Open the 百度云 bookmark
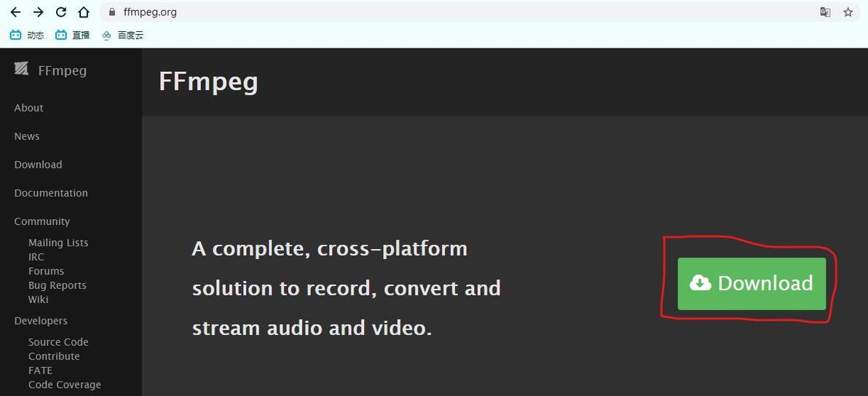The width and height of the screenshot is (868, 396). click(x=122, y=35)
